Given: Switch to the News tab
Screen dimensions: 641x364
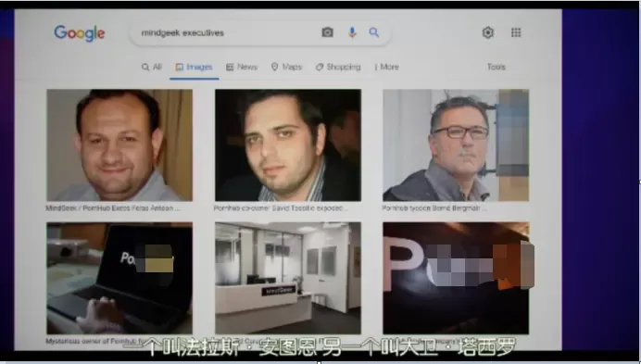Looking at the screenshot, I should click(x=242, y=67).
